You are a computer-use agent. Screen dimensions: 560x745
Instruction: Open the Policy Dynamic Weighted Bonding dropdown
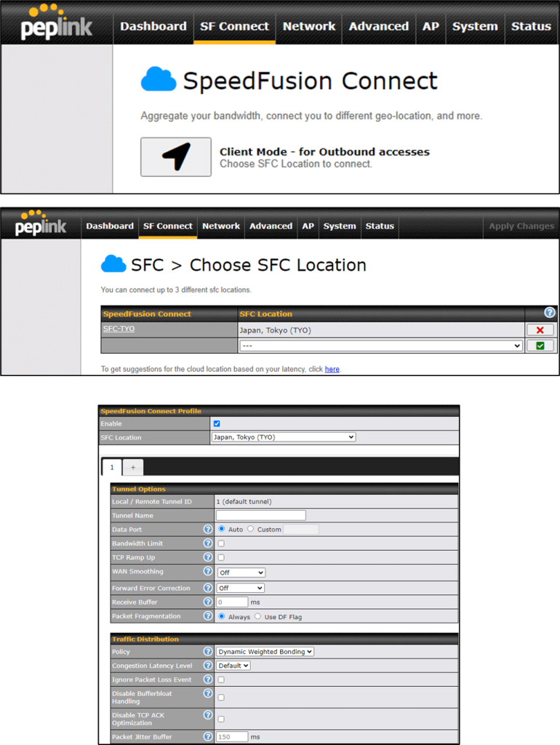[x=265, y=652]
